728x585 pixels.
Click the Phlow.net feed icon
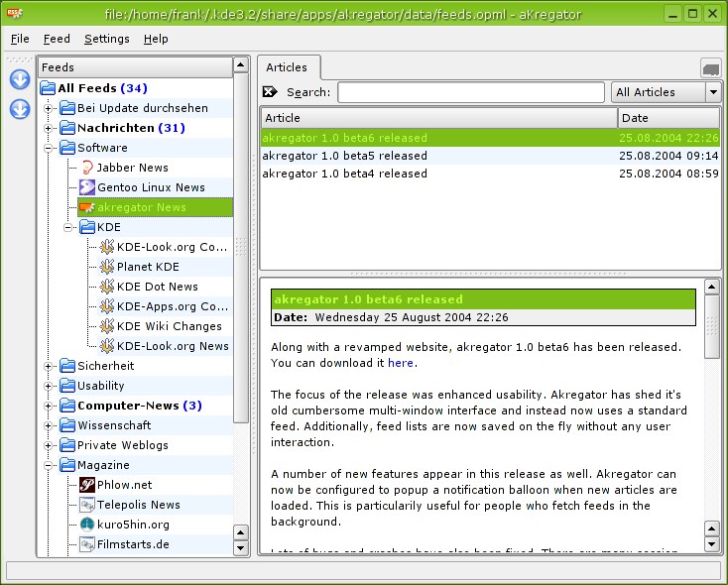pyautogui.click(x=87, y=485)
